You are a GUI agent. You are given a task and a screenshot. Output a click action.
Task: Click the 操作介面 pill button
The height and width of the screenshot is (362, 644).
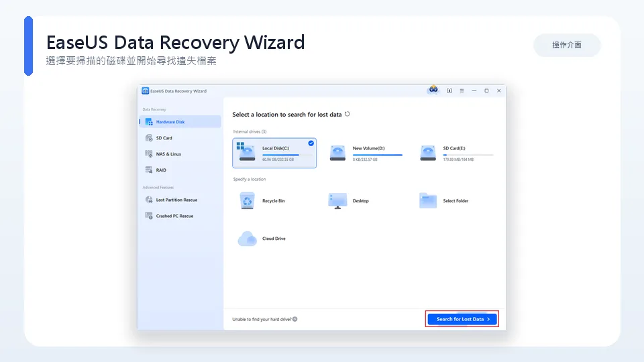click(x=567, y=45)
